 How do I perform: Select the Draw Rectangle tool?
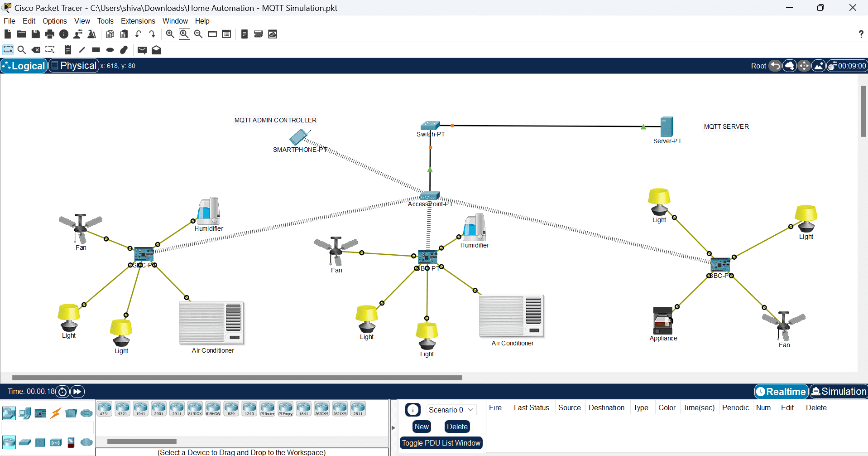96,50
